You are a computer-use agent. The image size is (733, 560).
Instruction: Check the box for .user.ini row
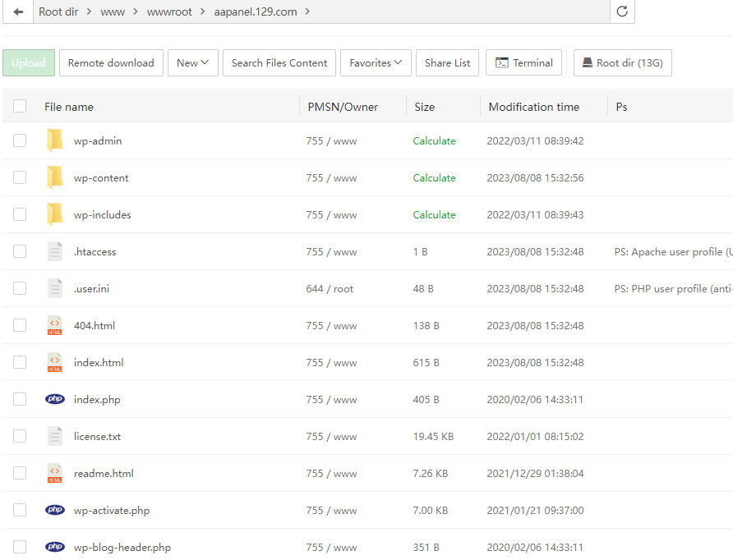tap(20, 288)
